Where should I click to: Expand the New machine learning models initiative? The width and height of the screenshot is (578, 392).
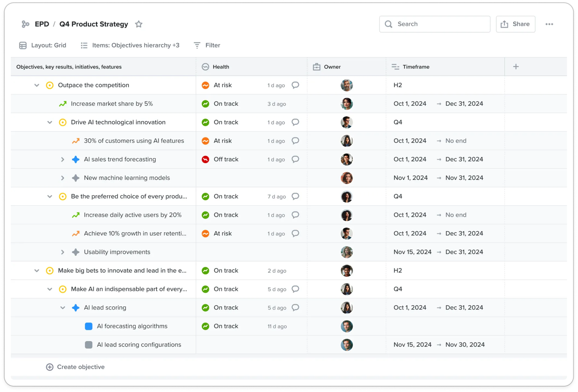(x=63, y=178)
